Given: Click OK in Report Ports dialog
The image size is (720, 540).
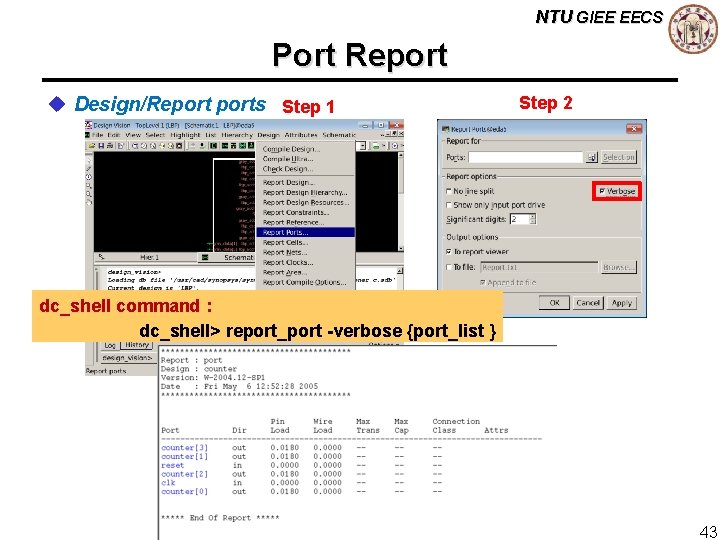Looking at the screenshot, I should (554, 303).
